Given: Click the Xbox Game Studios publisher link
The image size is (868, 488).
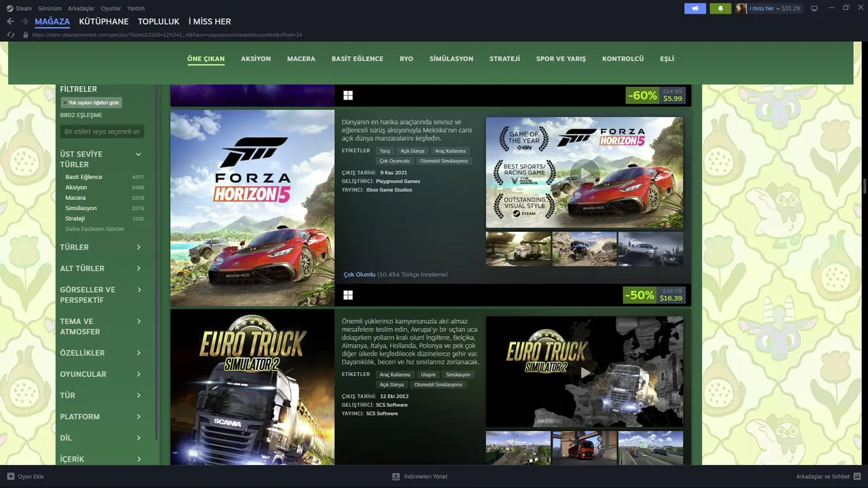Looking at the screenshot, I should 389,190.
